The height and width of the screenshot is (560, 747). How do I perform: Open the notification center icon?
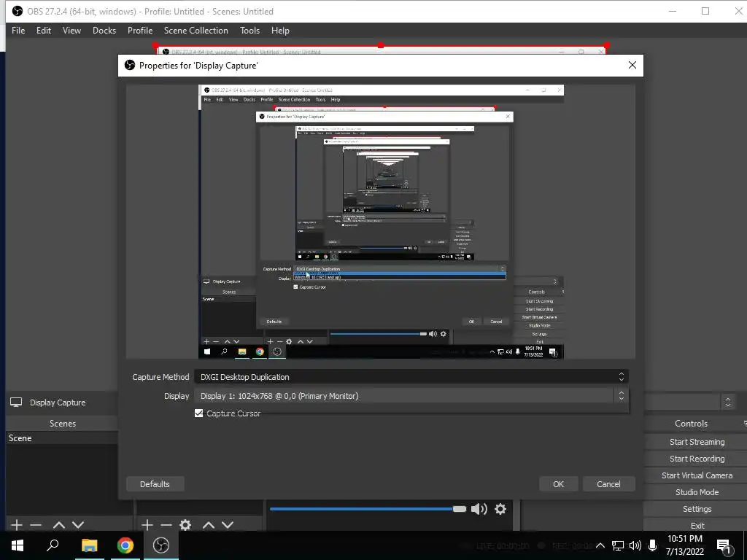(x=724, y=545)
